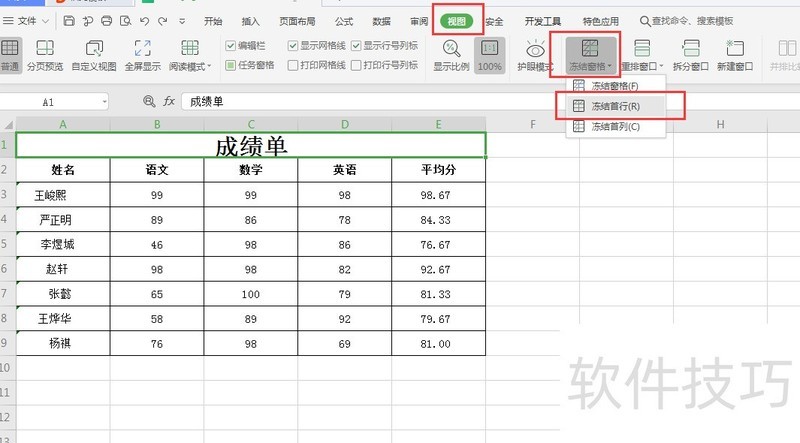Open the 公式 Formulas tab

click(344, 21)
